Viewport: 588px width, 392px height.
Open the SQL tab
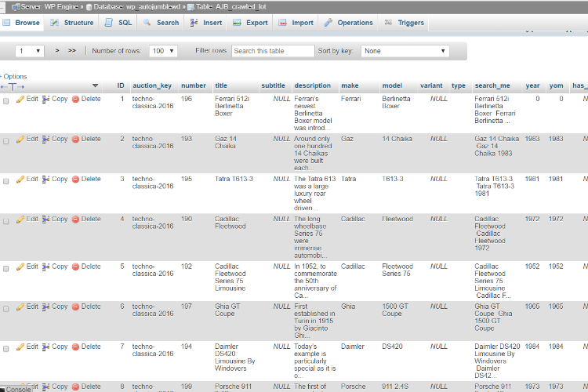118,23
